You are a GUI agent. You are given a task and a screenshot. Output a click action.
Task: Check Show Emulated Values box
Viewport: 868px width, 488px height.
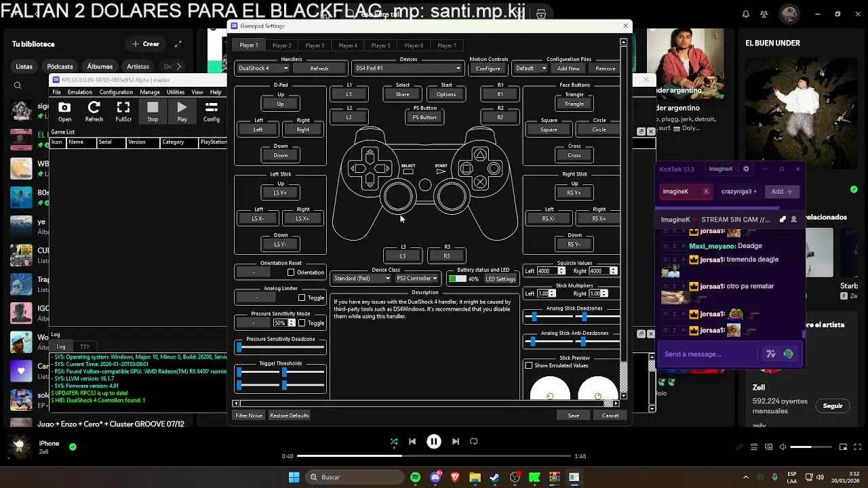(529, 365)
